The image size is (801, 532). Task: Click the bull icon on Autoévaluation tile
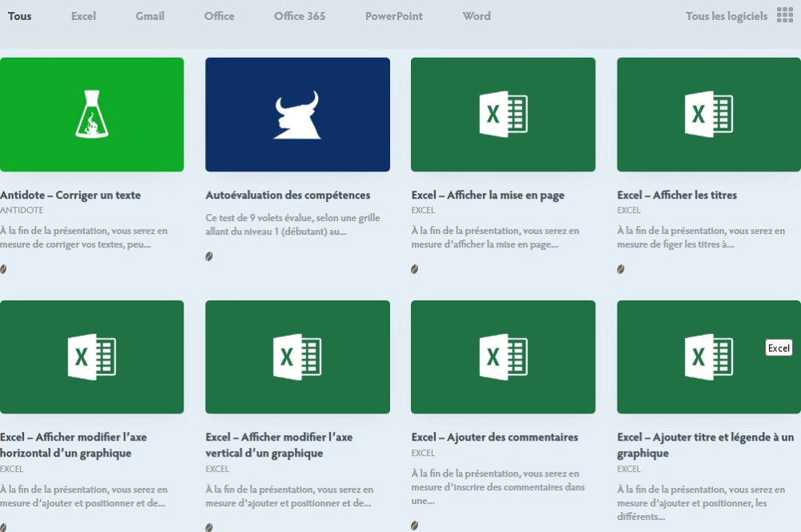(x=297, y=115)
